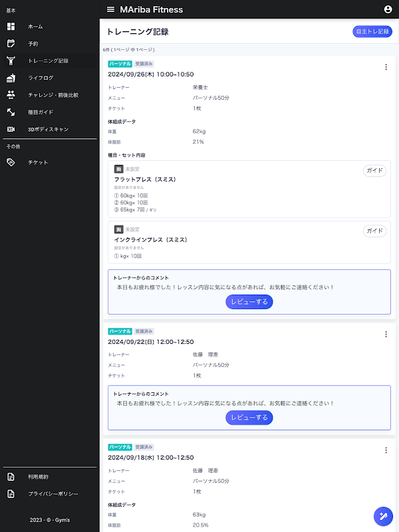Click the ライフログ food icon
This screenshot has height=532, width=399.
11,78
